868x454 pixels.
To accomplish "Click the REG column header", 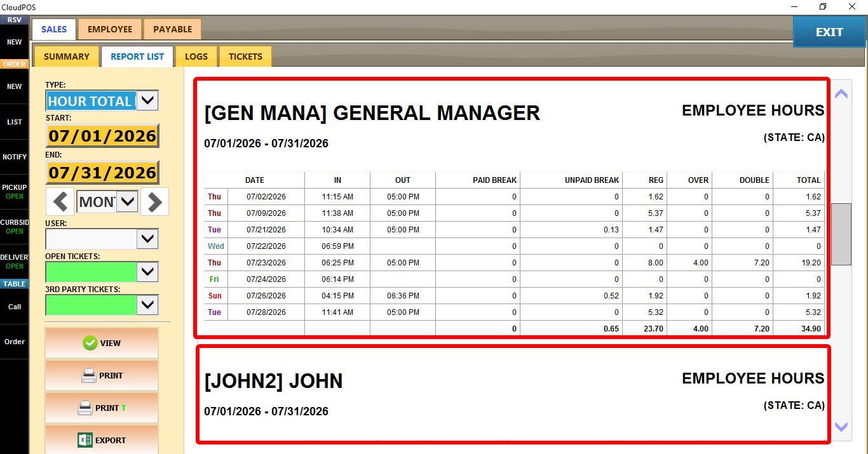I will pos(645,180).
